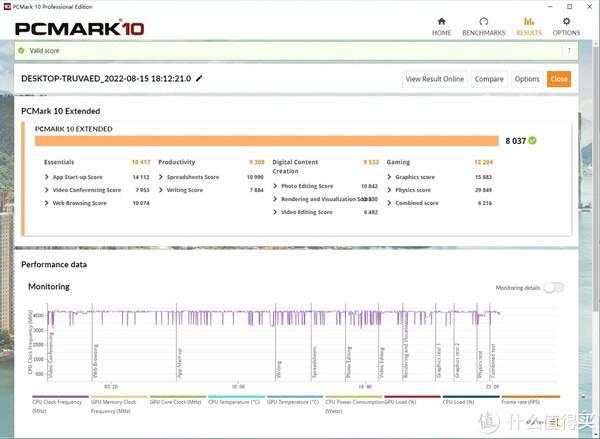Screen dimensions: 600x439
Task: Expand App Start-up Score
Action: tap(47, 177)
